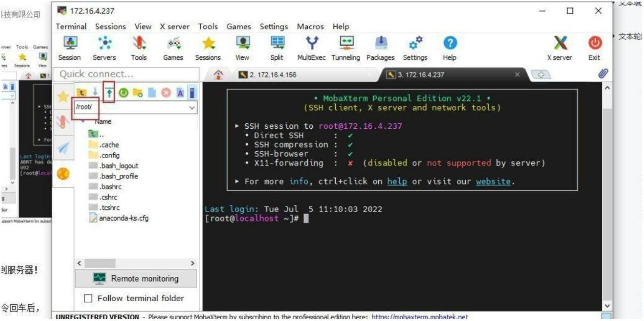Open the Tools menu in menu bar
Screen dimensions: 644x321
[208, 26]
